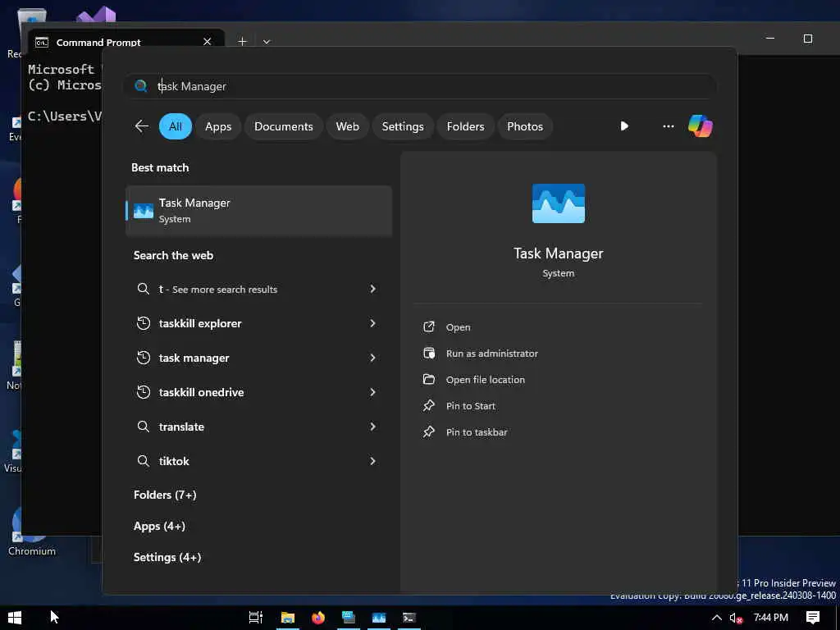The height and width of the screenshot is (630, 840).
Task: Switch to the Web filter
Action: [347, 126]
